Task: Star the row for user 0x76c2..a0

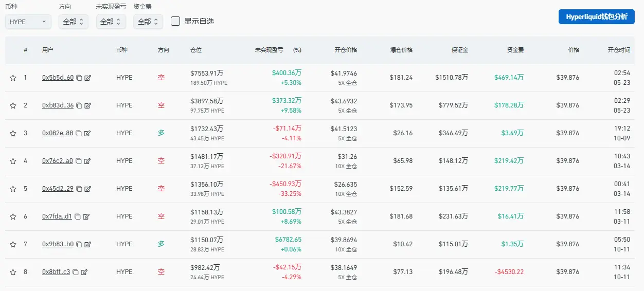Action: 13,161
